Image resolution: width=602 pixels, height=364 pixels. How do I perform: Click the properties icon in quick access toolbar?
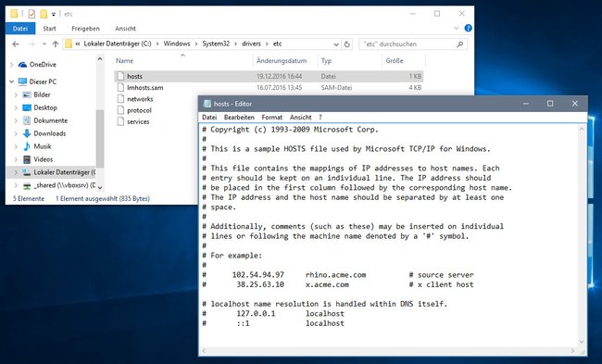point(31,14)
